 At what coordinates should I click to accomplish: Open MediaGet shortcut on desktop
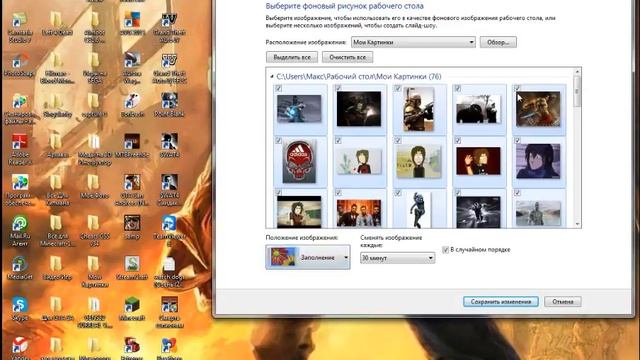pyautogui.click(x=20, y=268)
